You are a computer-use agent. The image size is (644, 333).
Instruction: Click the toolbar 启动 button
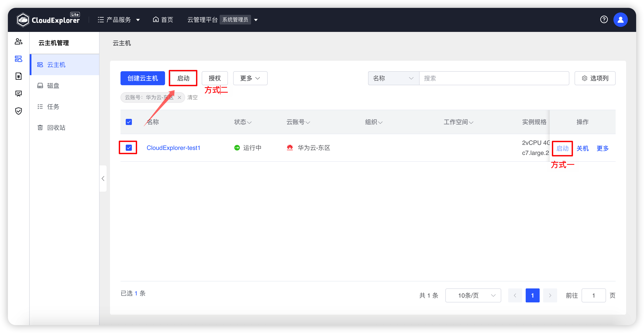pyautogui.click(x=183, y=78)
